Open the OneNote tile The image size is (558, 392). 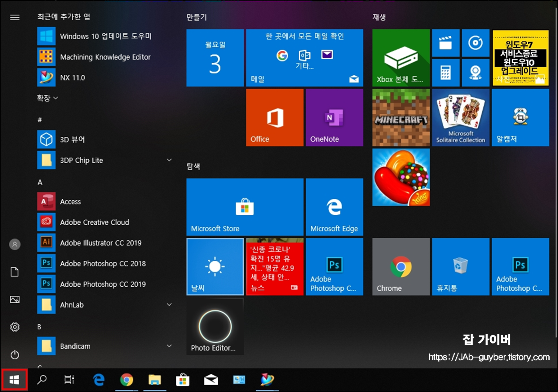334,117
